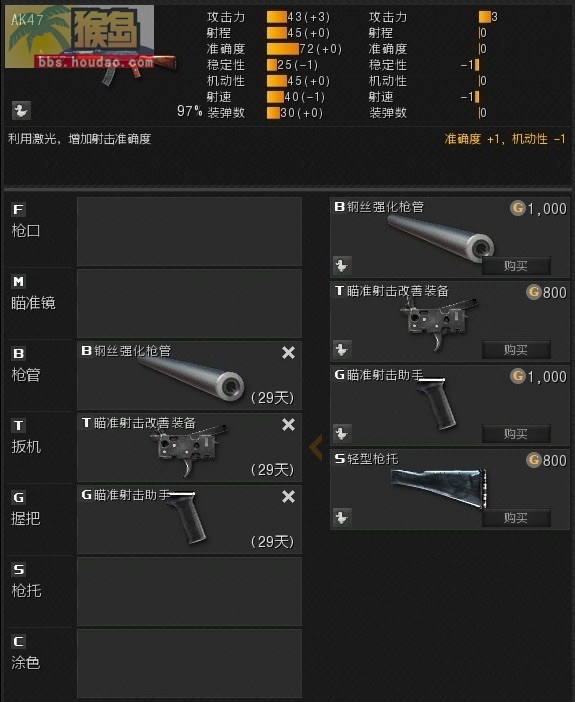
Task: Click duck icon on the light stock shop item
Action: pos(342,518)
